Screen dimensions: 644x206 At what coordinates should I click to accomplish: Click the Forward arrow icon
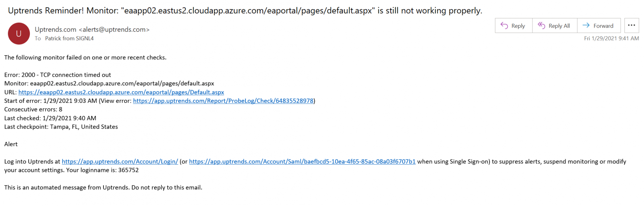pos(586,26)
